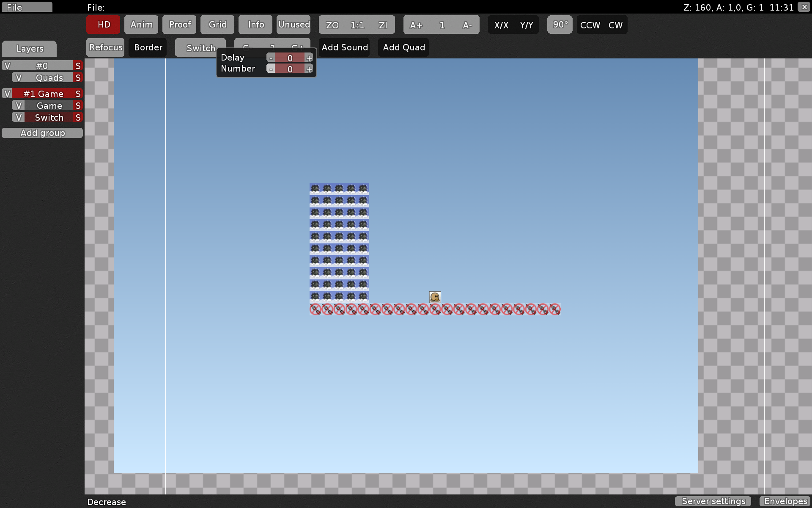This screenshot has height=508, width=812.
Task: Click the ZO zoom out button
Action: click(332, 25)
